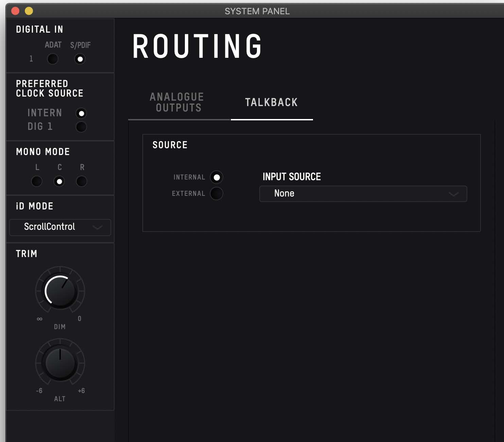Select EXTERNAL talkback source
The image size is (504, 442).
point(216,193)
